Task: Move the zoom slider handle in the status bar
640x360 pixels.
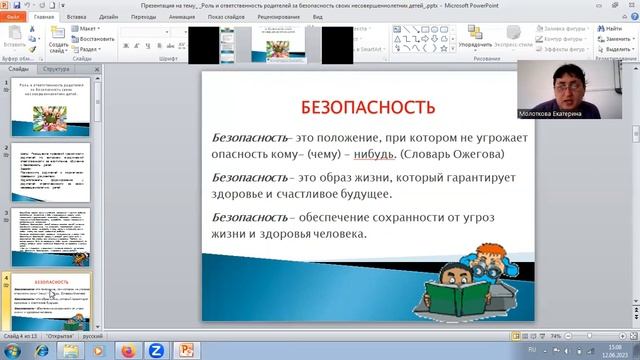Action: (589, 336)
